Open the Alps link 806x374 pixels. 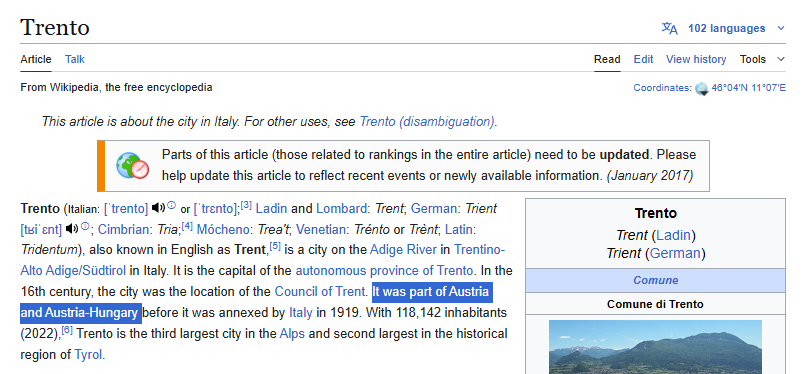click(x=292, y=334)
